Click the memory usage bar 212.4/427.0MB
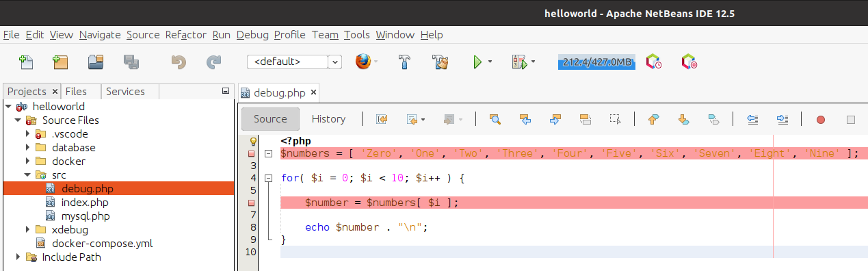This screenshot has width=868, height=271. [596, 62]
